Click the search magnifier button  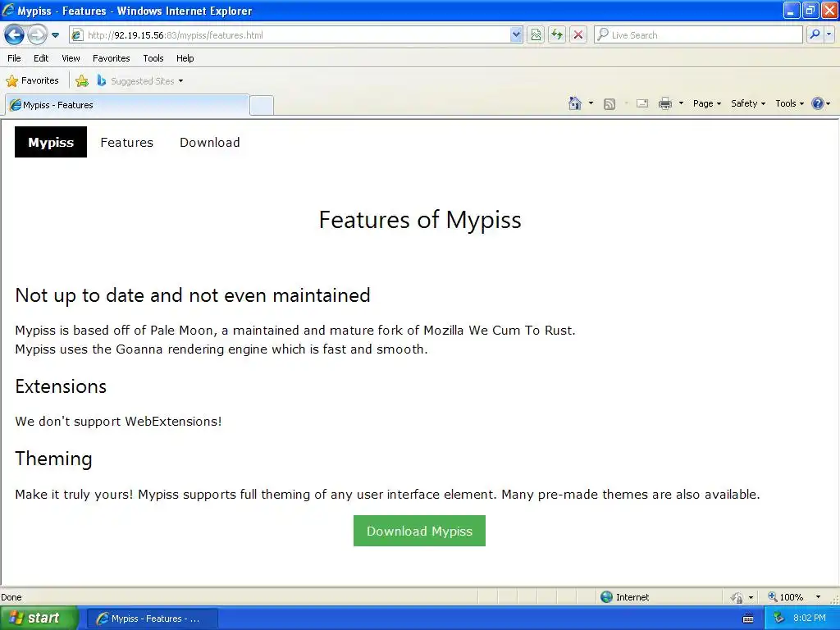[815, 34]
